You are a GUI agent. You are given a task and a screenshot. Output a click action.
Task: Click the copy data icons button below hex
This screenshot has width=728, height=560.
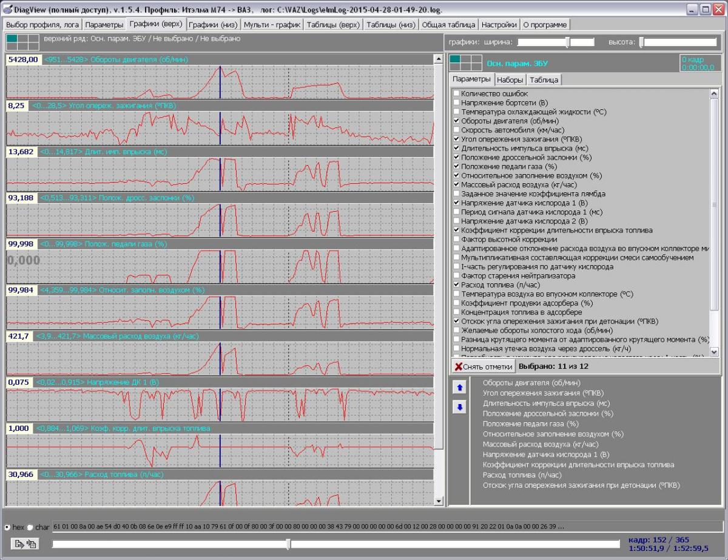click(24, 544)
